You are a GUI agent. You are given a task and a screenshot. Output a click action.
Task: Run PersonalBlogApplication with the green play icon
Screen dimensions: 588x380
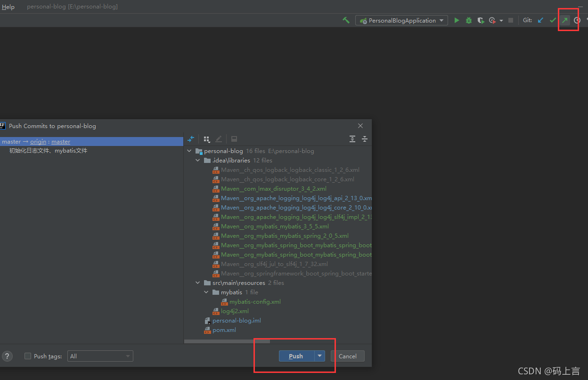pos(457,20)
